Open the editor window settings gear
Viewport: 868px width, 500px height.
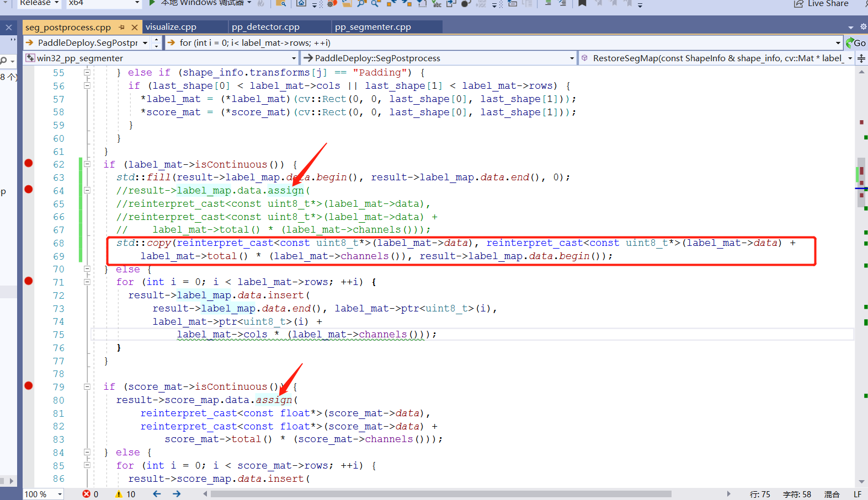(863, 26)
